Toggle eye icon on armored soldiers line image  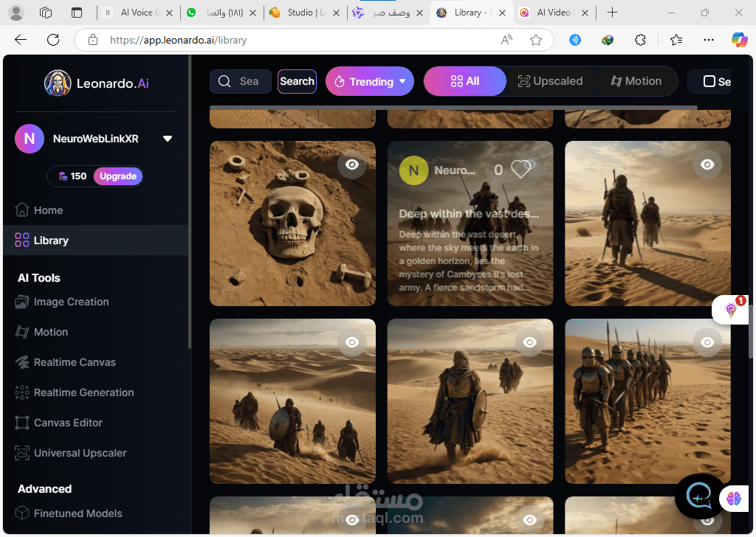click(707, 342)
